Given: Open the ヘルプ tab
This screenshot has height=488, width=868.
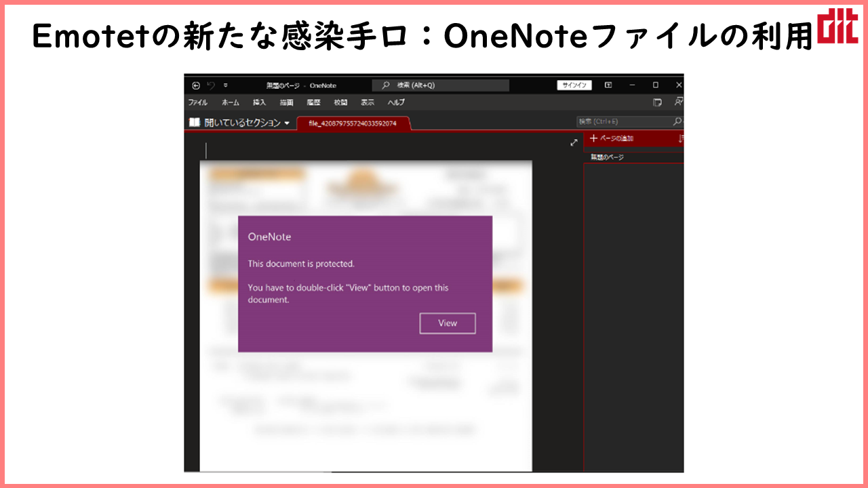Looking at the screenshot, I should point(396,102).
